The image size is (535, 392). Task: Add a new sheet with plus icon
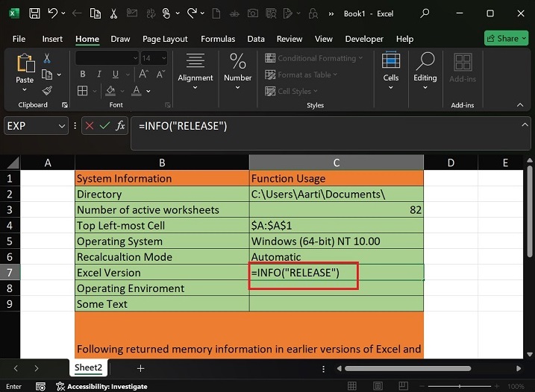pyautogui.click(x=140, y=368)
